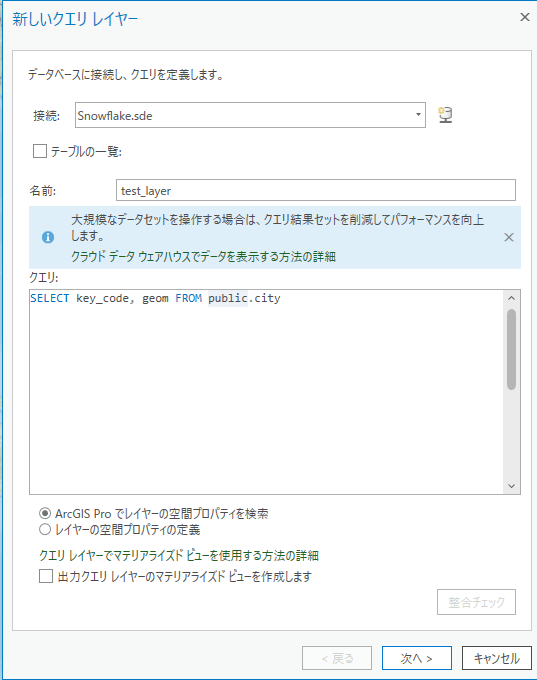Screen dimensions: 537x680
Task: Click the FROM keyword in the query
Action: (x=189, y=298)
